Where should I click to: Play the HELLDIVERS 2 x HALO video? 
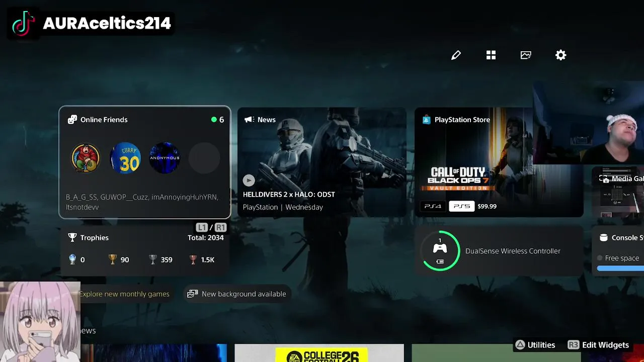point(249,180)
